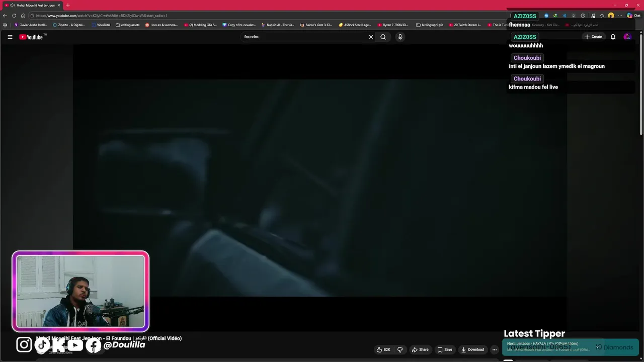Click the video player to pause
Image resolution: width=644 pixels, height=362 pixels.
click(x=320, y=188)
